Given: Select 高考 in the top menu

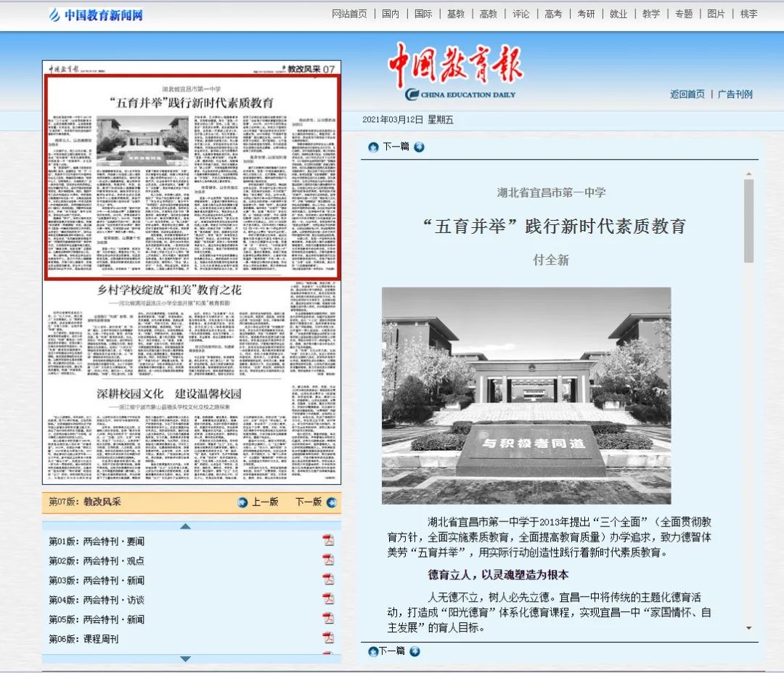Looking at the screenshot, I should click(x=553, y=14).
